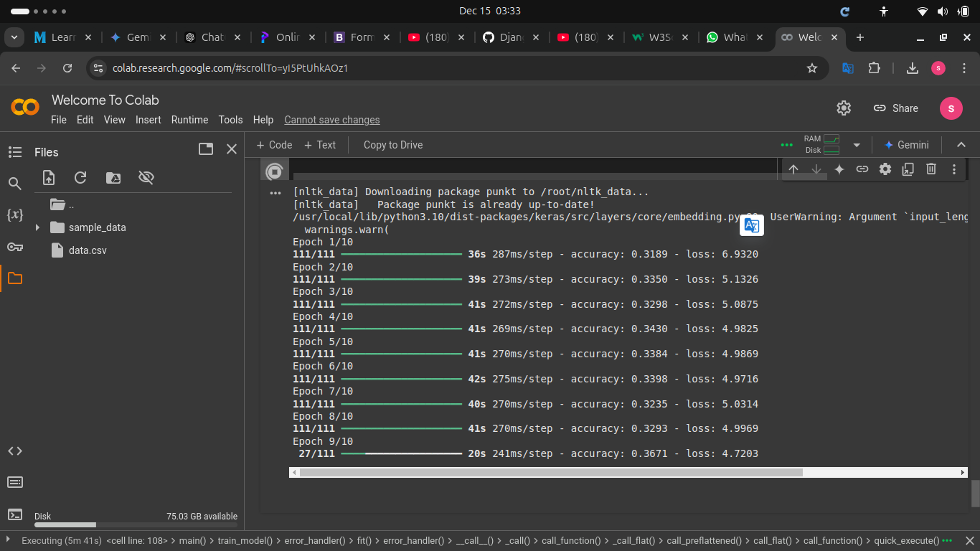Toggle show hidden files eye icon

[146, 178]
